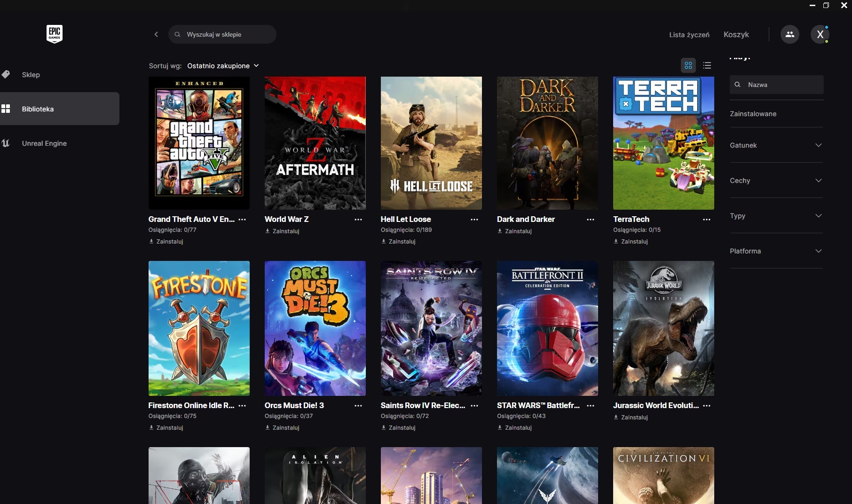
Task: Expand the Platforma filter
Action: click(x=776, y=251)
